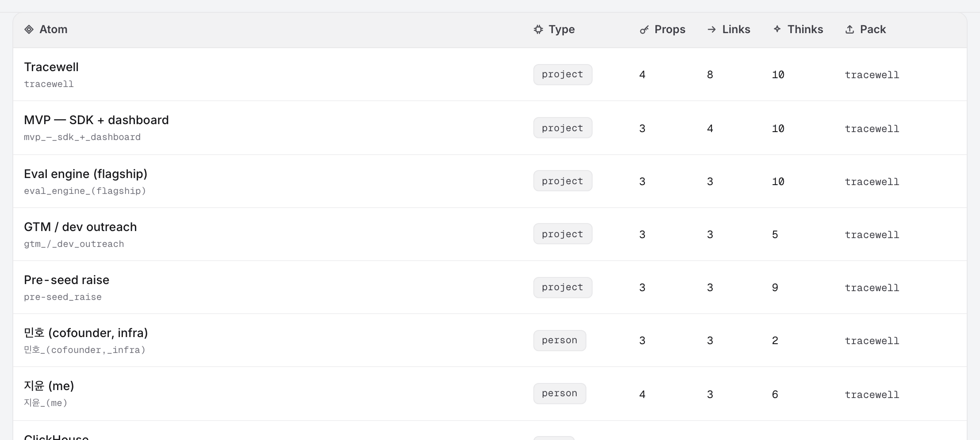Click 민호 row's Thinks count of 2
Image resolution: width=980 pixels, height=440 pixels.
775,341
